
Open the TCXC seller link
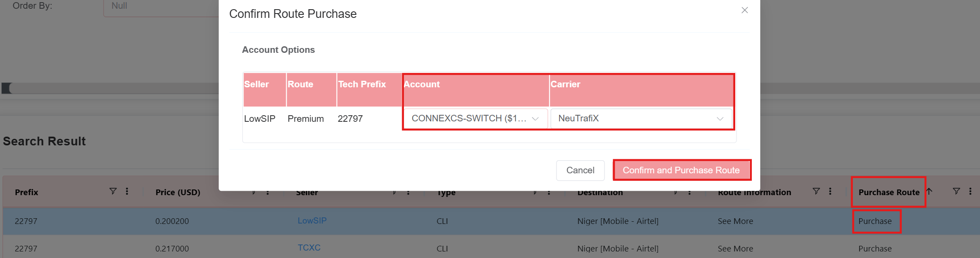point(309,248)
